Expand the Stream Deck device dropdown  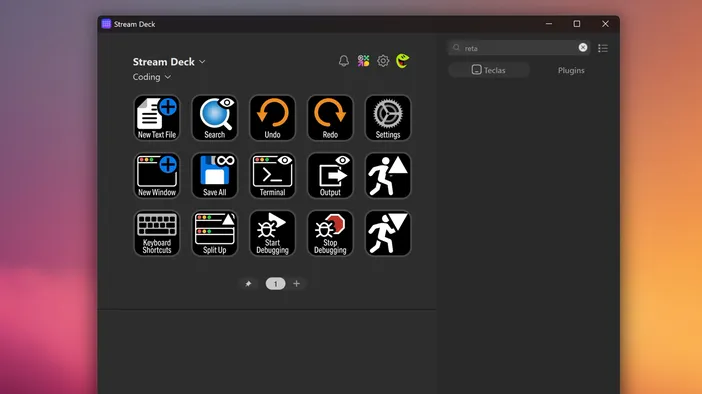169,62
